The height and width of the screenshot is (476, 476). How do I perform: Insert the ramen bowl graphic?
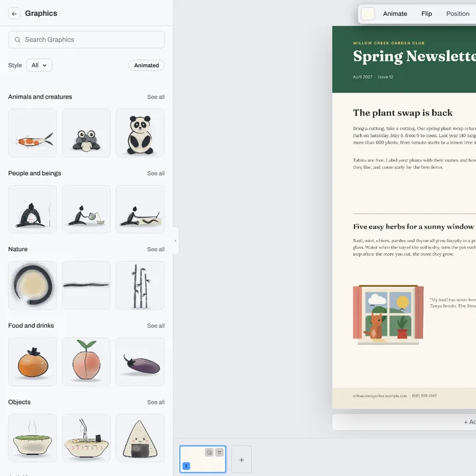pyautogui.click(x=86, y=438)
